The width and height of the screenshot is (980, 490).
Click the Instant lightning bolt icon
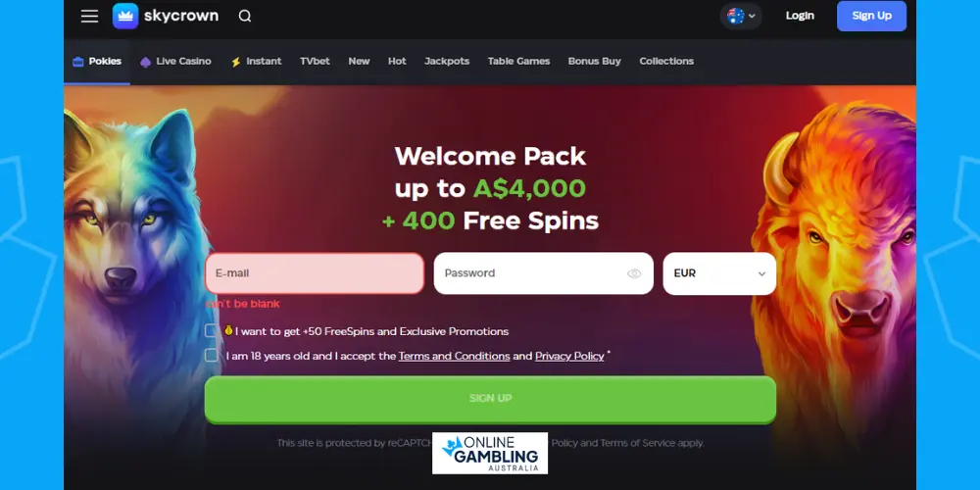(x=235, y=62)
